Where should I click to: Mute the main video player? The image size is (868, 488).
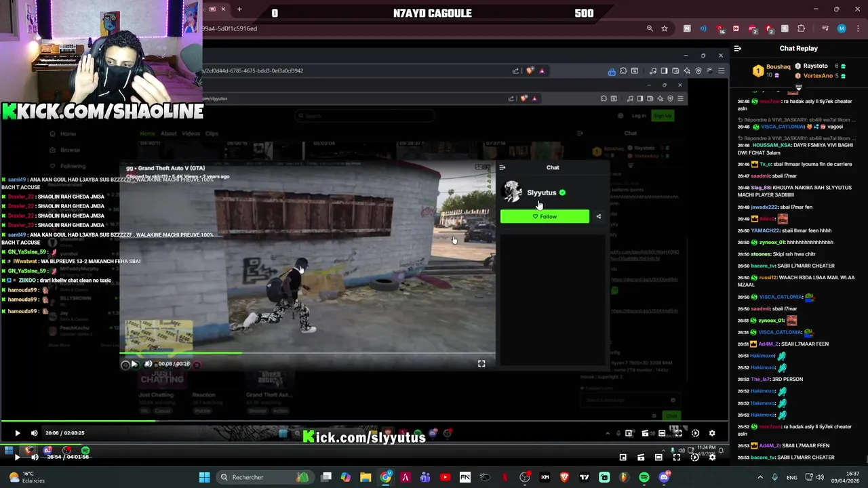pos(34,433)
